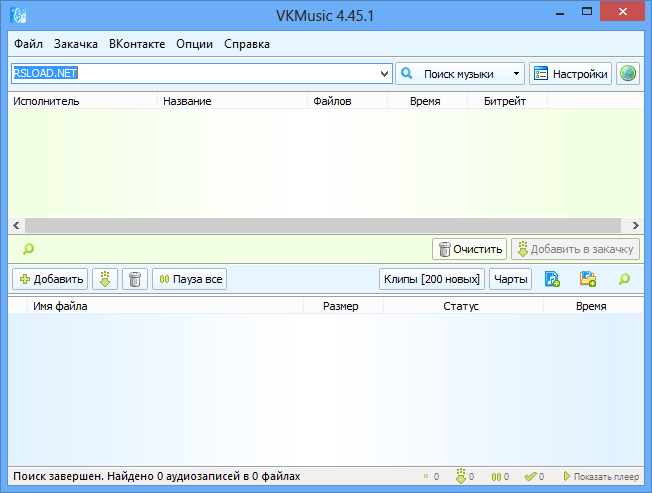Click the add music file icon
The width and height of the screenshot is (652, 493).
552,279
